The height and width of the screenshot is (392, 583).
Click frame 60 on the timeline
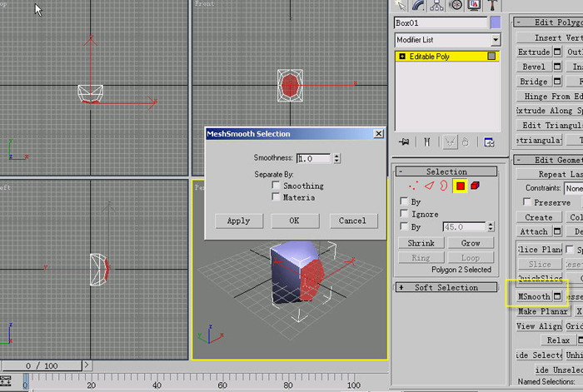[222, 385]
